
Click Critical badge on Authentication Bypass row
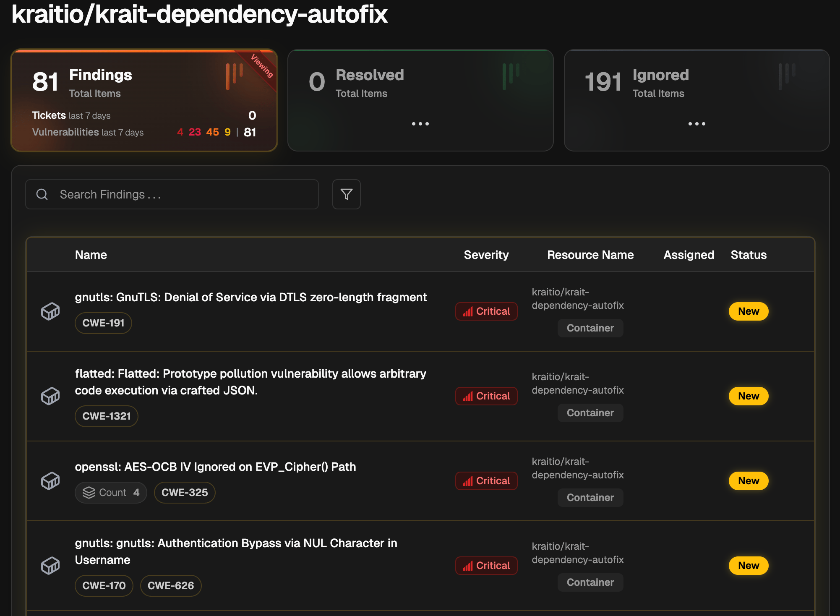point(486,566)
